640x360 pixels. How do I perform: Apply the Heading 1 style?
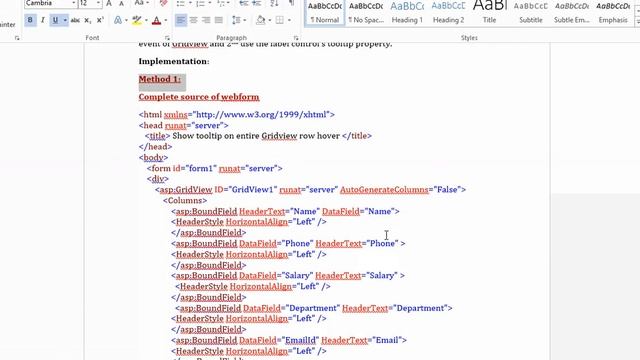point(407,13)
